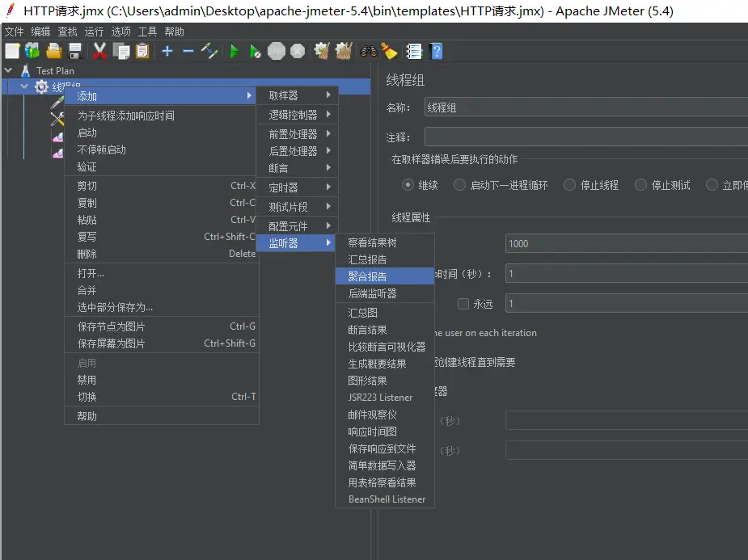Click the binoculars Search icon
The image size is (748, 560).
[368, 51]
